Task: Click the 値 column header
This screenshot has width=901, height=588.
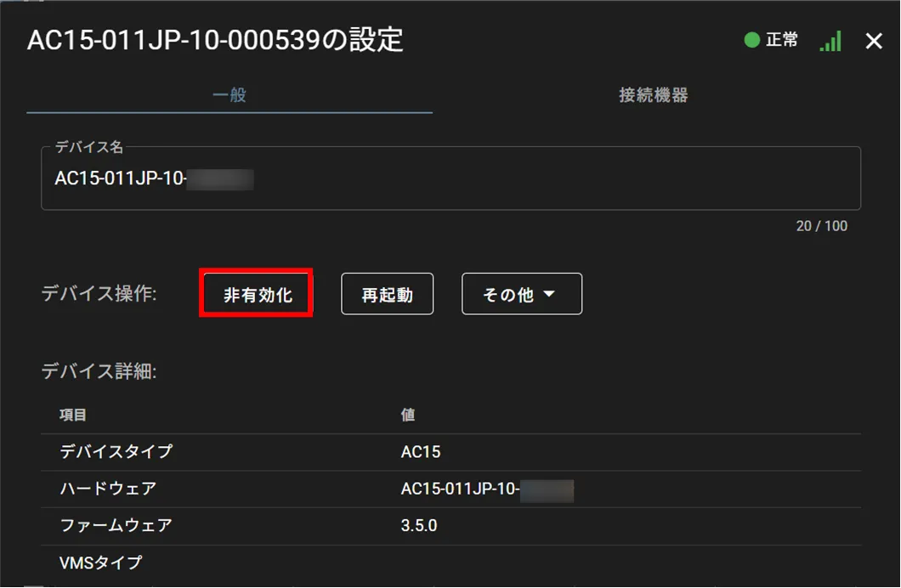Action: [x=408, y=416]
